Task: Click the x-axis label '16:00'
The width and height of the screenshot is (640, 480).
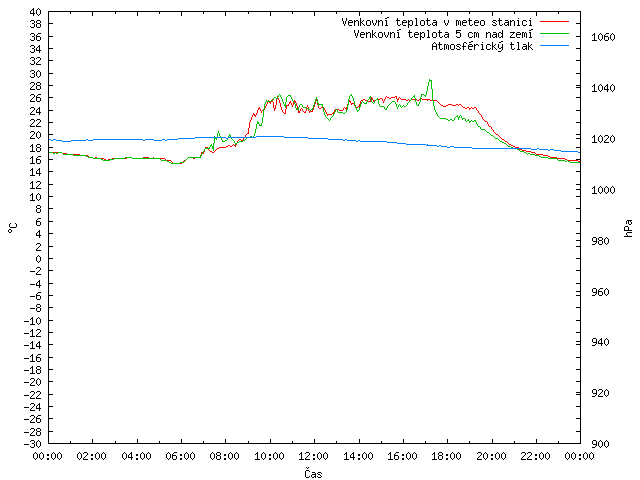Action: pos(402,456)
